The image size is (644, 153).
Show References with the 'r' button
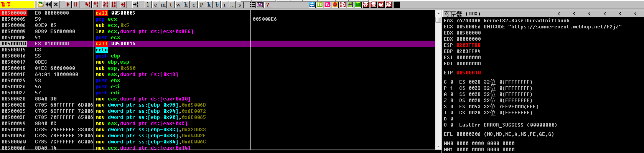click(225, 5)
